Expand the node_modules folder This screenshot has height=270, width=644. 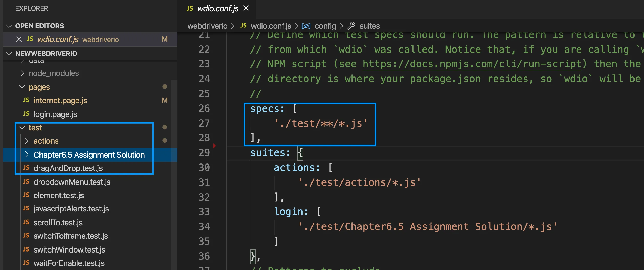pos(22,73)
